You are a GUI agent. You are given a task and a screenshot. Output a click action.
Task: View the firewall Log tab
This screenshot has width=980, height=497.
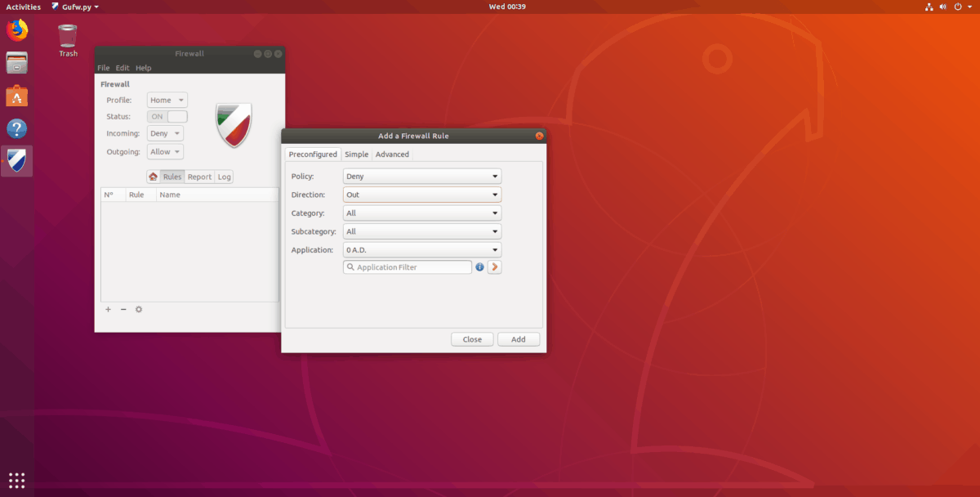click(x=224, y=176)
